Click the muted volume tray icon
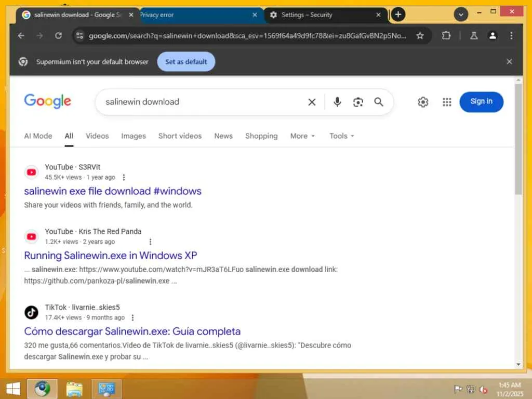The image size is (532, 399). tap(483, 389)
